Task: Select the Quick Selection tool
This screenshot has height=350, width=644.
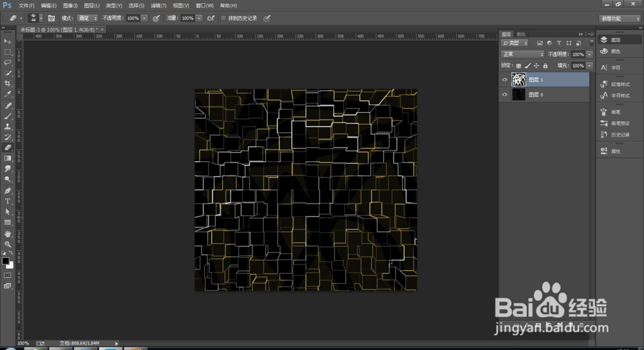Action: [x=7, y=73]
